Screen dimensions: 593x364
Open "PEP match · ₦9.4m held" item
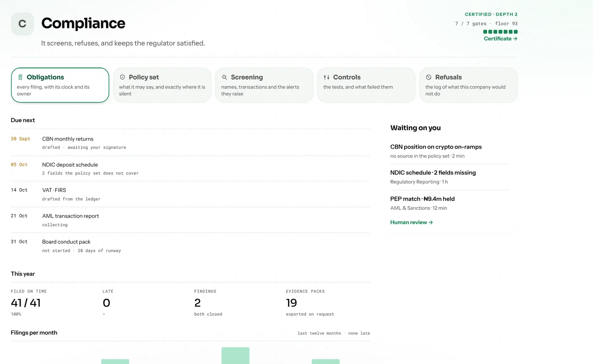[450, 203]
